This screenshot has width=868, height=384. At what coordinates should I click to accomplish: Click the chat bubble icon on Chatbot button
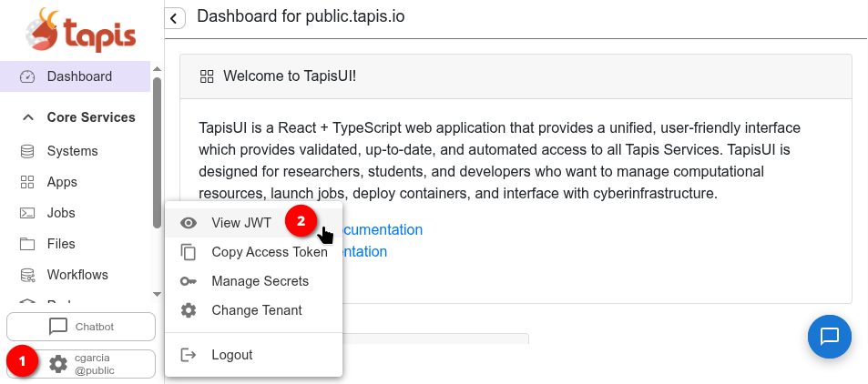pos(58,327)
